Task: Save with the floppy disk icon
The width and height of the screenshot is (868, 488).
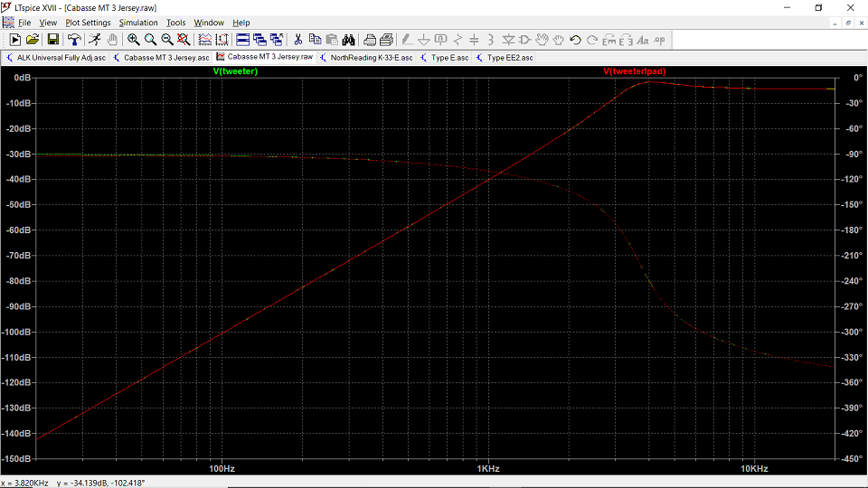Action: point(52,40)
